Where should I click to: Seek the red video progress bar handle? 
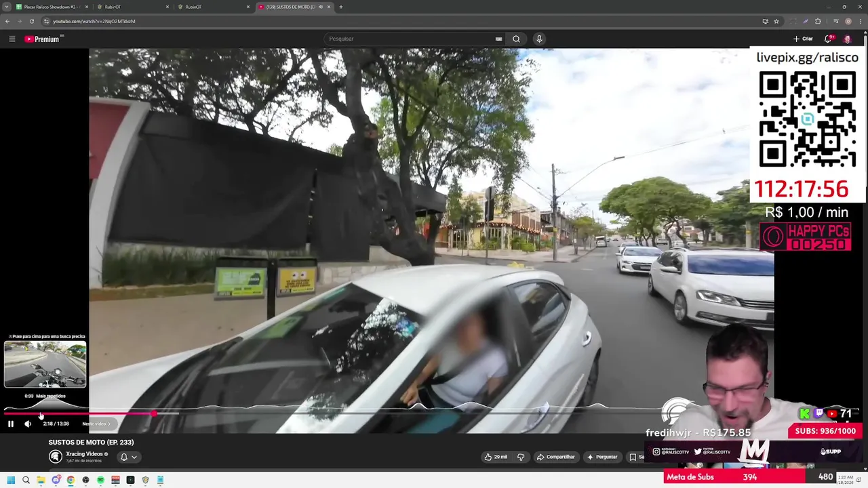[155, 413]
